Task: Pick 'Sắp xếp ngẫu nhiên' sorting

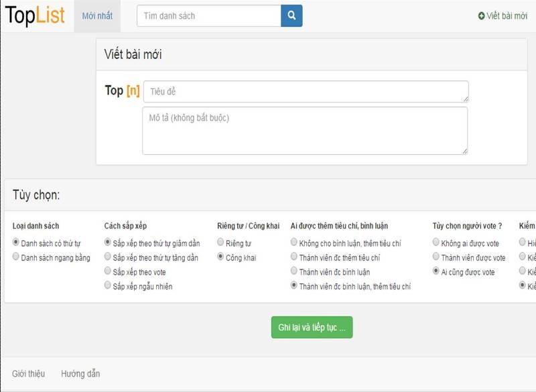Action: pyautogui.click(x=108, y=286)
